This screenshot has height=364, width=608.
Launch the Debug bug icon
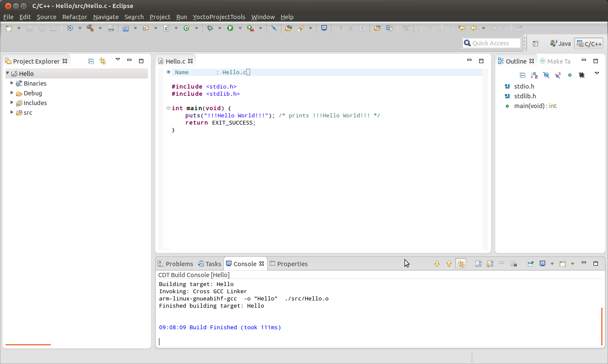(x=210, y=28)
